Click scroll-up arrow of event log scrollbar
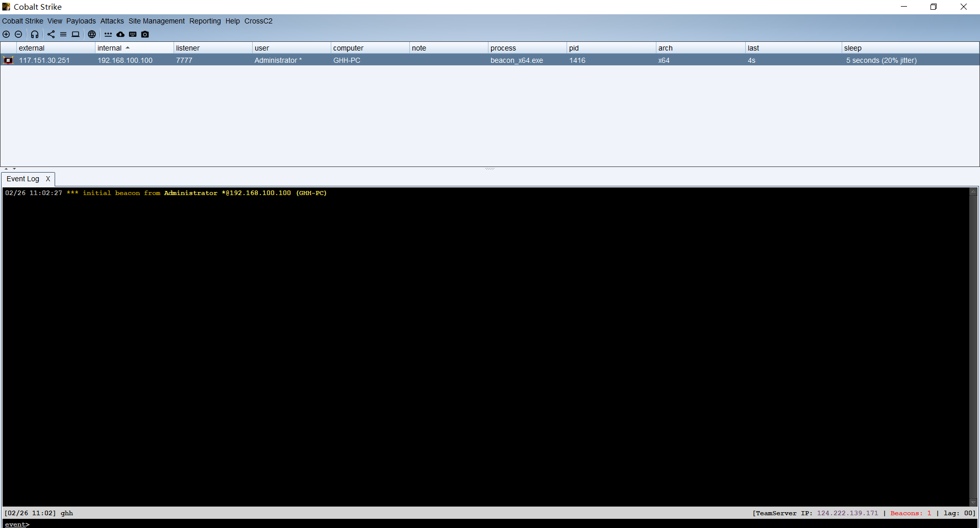The height and width of the screenshot is (528, 980). (973, 191)
